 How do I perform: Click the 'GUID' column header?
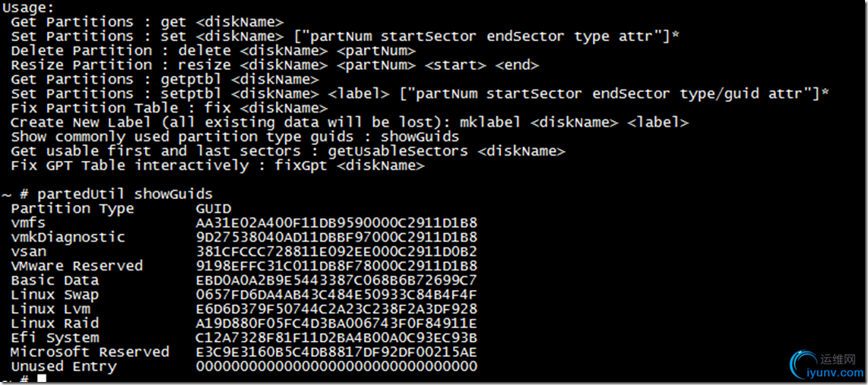pyautogui.click(x=214, y=208)
